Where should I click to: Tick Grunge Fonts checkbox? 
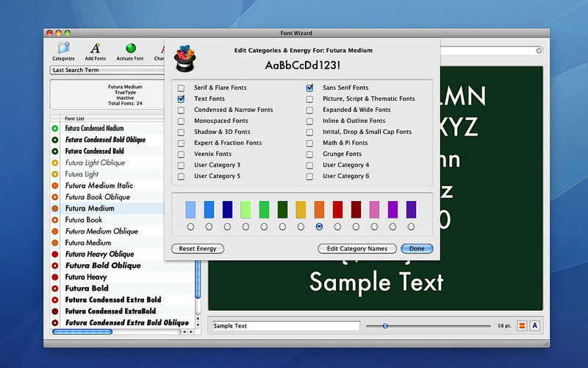[x=309, y=155]
